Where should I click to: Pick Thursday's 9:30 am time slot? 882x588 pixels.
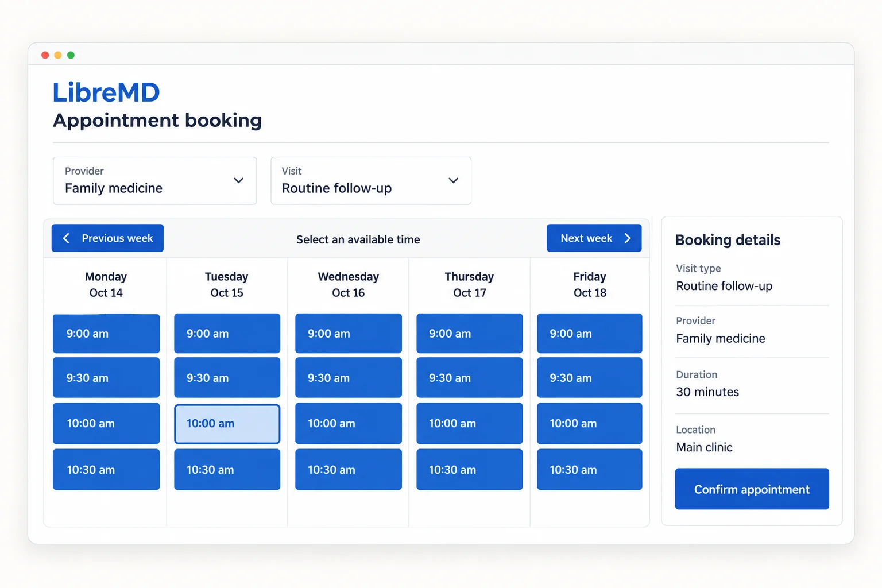coord(470,377)
